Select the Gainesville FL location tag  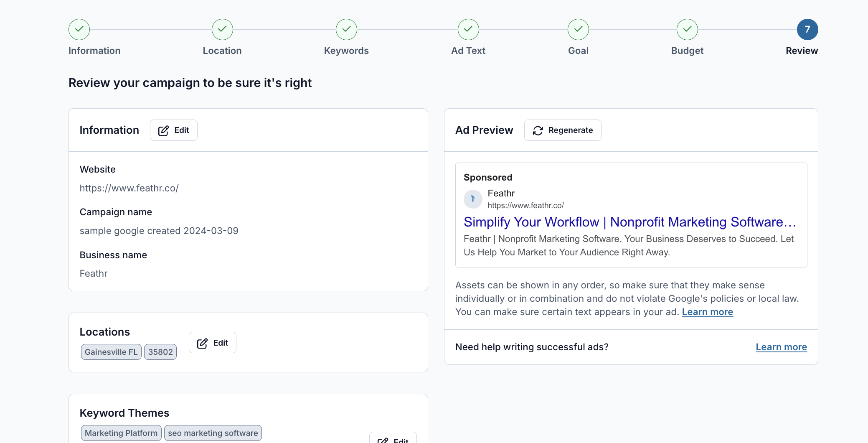[111, 352]
